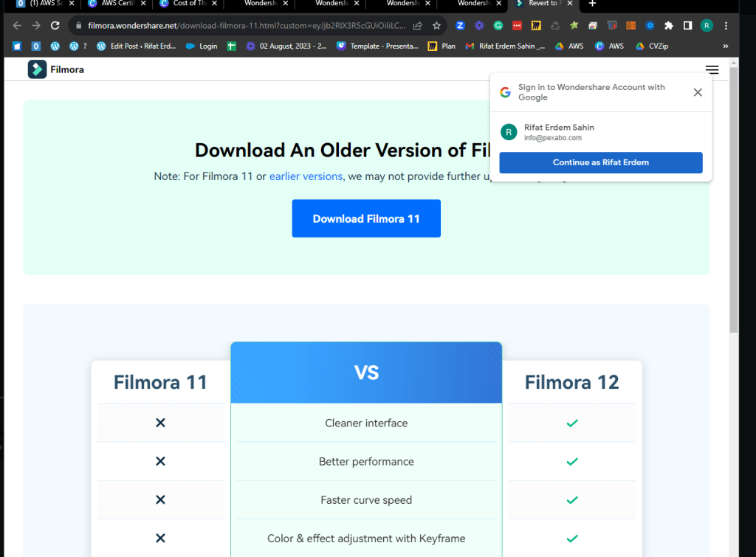The height and width of the screenshot is (557, 756).
Task: Open the red dots password extension
Action: point(517,26)
